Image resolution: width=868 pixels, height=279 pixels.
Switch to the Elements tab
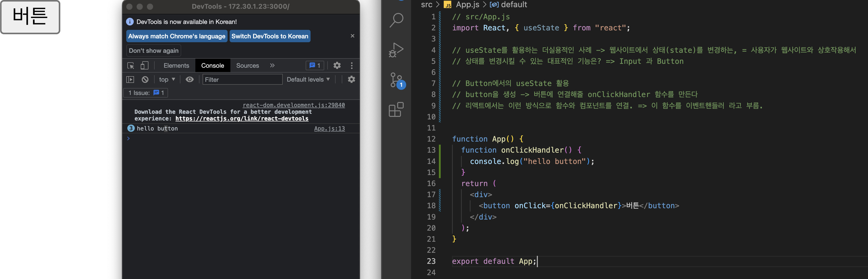pyautogui.click(x=176, y=66)
